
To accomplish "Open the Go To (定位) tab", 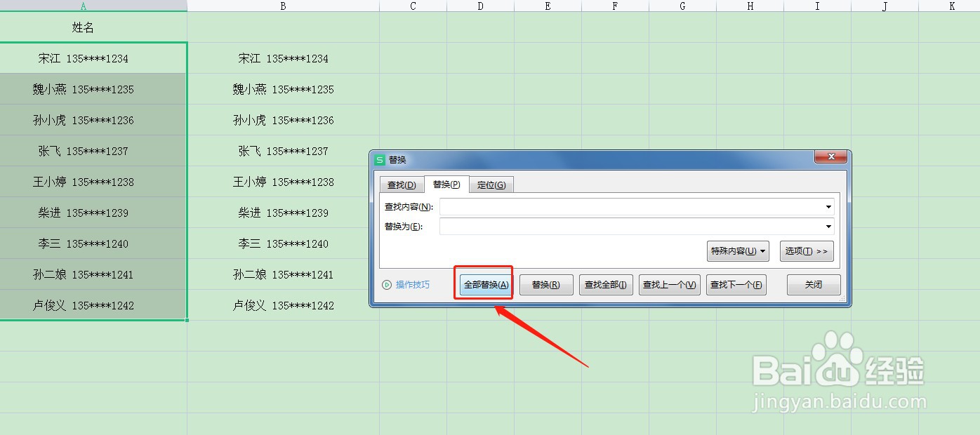I will click(491, 185).
